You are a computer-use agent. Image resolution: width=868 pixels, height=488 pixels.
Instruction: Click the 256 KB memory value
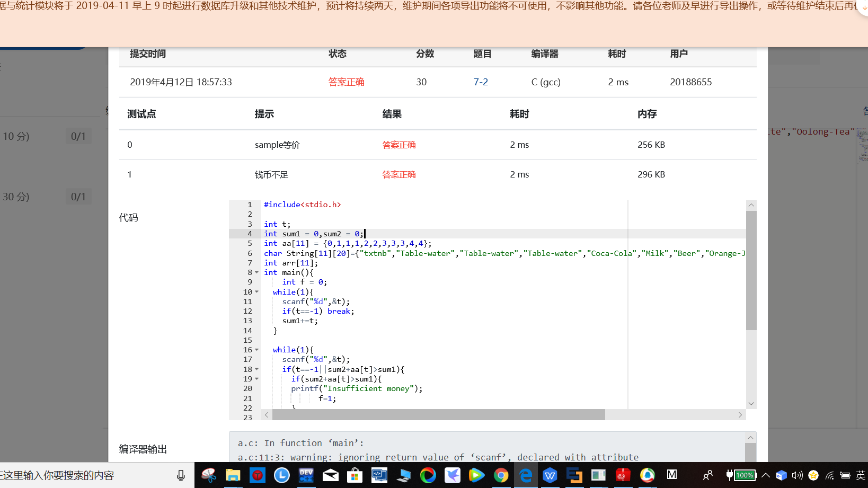tap(651, 145)
